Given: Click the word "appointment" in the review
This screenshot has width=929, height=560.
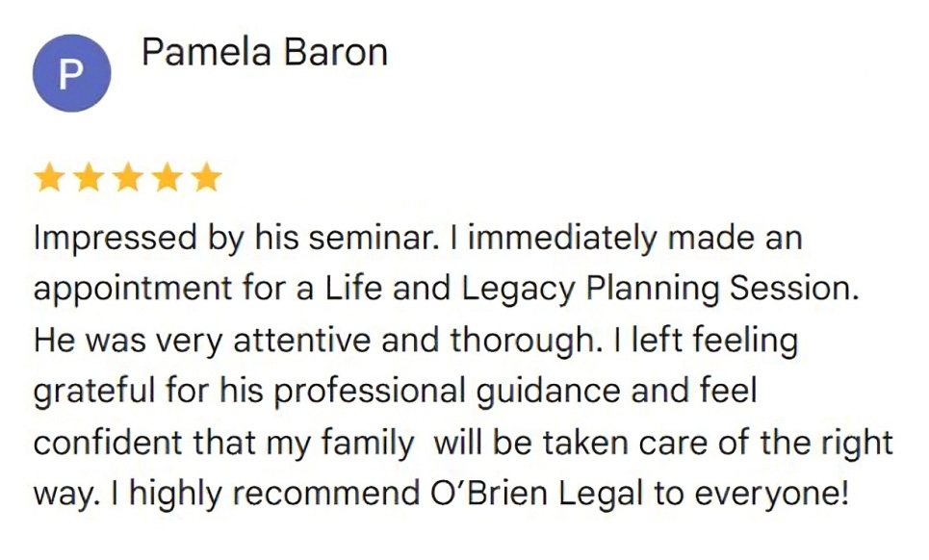Looking at the screenshot, I should click(x=133, y=290).
